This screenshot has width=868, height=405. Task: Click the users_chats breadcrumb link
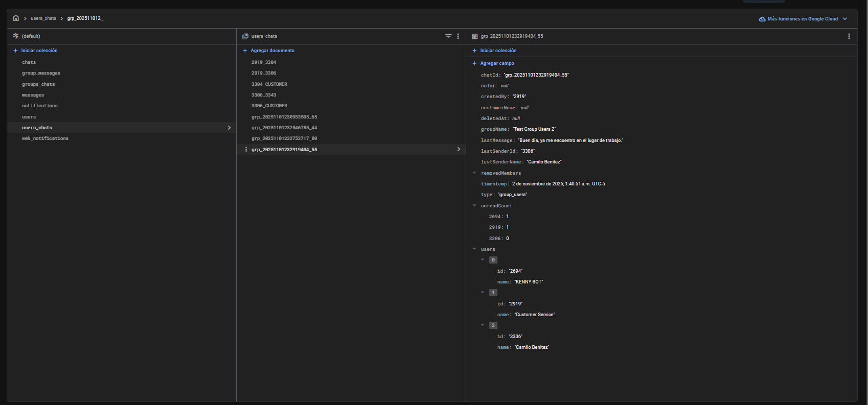pyautogui.click(x=43, y=18)
